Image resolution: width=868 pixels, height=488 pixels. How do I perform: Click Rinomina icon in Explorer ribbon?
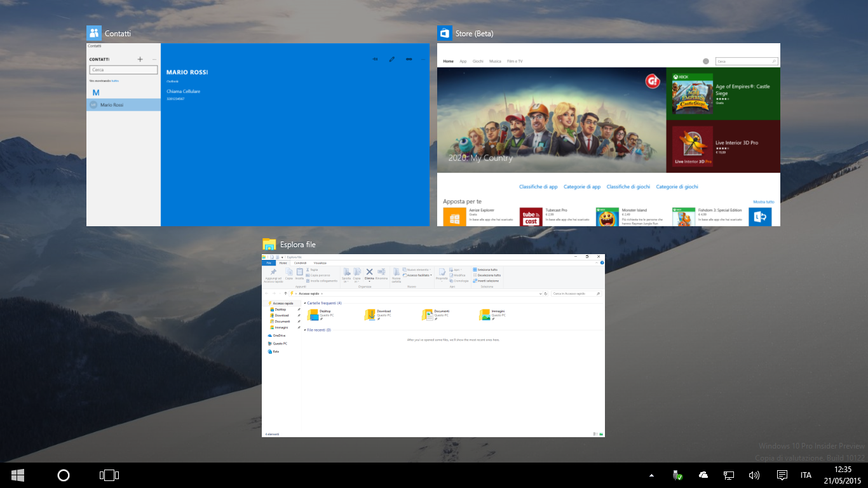point(381,272)
